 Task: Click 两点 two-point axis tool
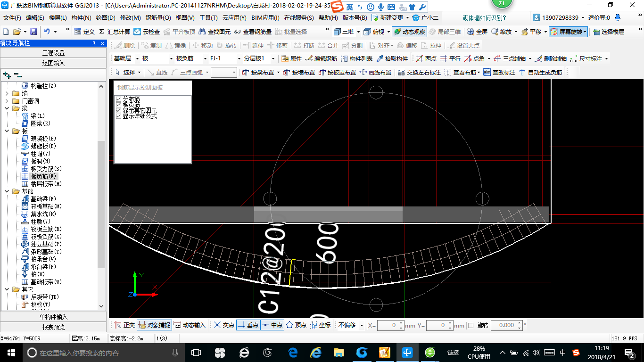[x=427, y=58]
